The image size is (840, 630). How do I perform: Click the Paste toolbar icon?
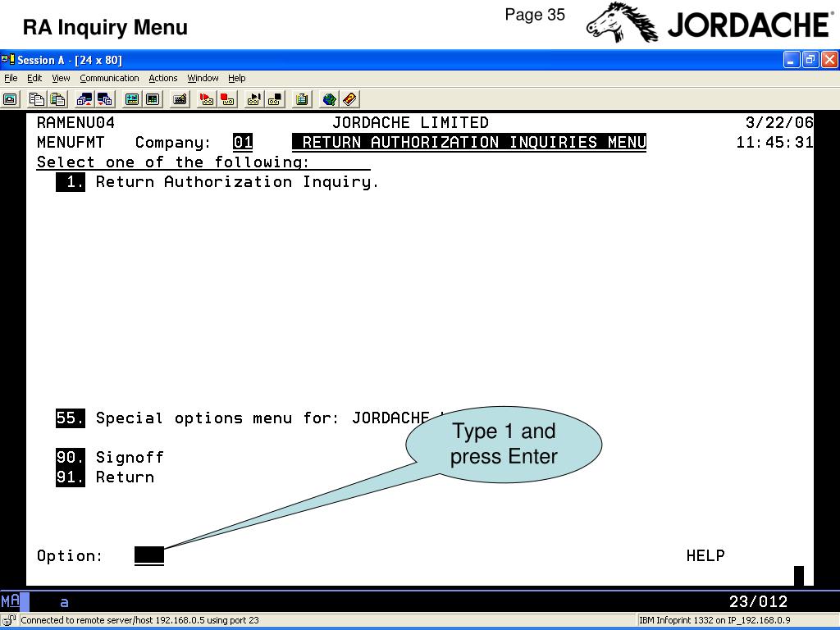pos(58,99)
